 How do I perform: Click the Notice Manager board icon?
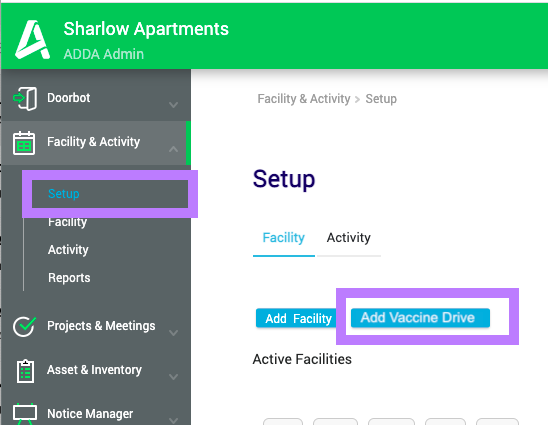pyautogui.click(x=25, y=414)
